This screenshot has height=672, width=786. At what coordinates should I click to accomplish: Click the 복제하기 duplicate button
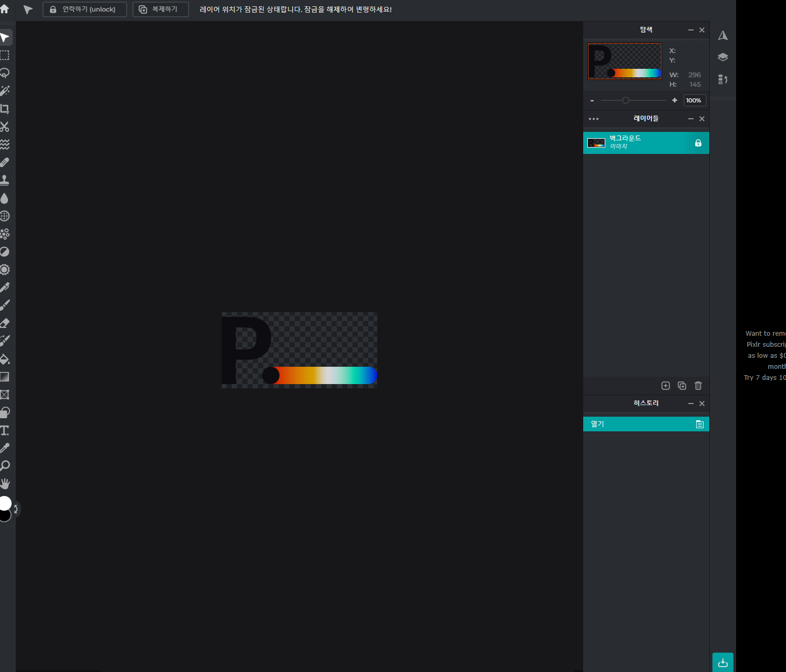[161, 9]
